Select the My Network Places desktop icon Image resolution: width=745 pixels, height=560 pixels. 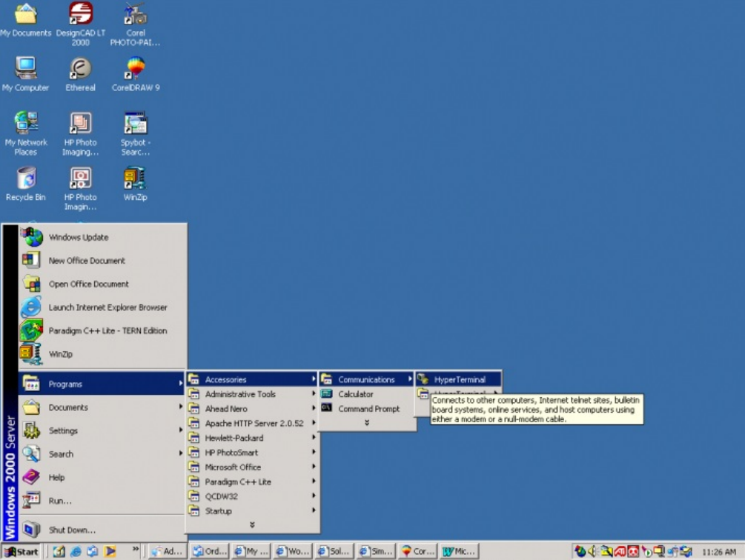pyautogui.click(x=26, y=133)
